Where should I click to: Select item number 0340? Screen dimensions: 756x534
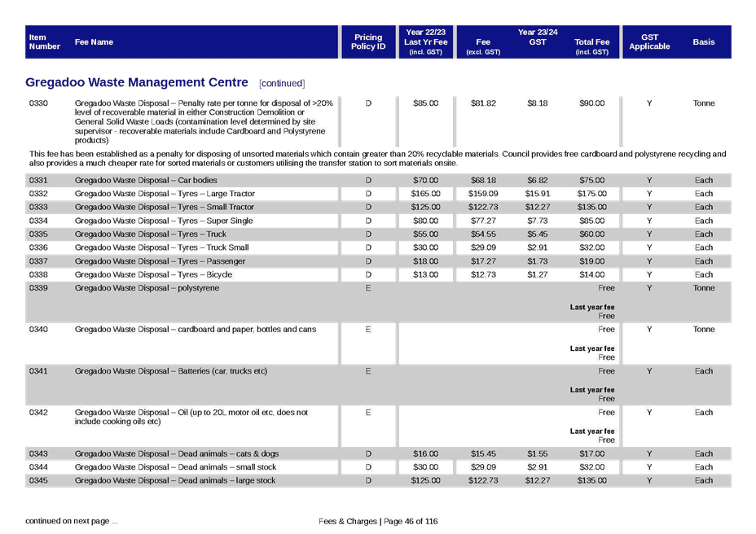pyautogui.click(x=38, y=330)
